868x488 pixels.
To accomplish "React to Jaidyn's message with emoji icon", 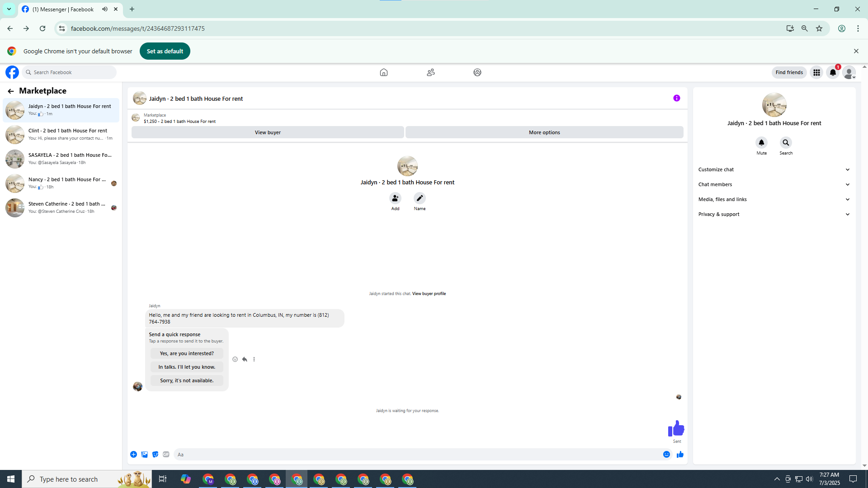I will click(235, 359).
